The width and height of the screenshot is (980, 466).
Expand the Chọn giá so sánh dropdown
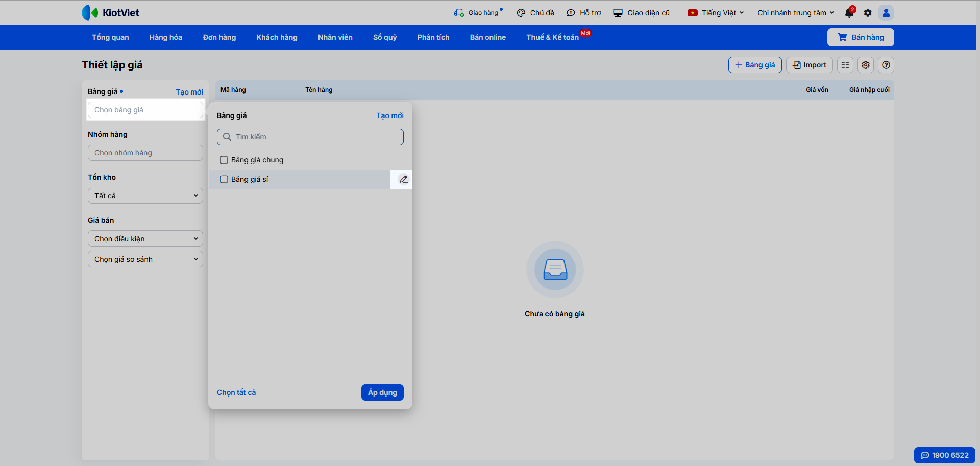coord(145,259)
